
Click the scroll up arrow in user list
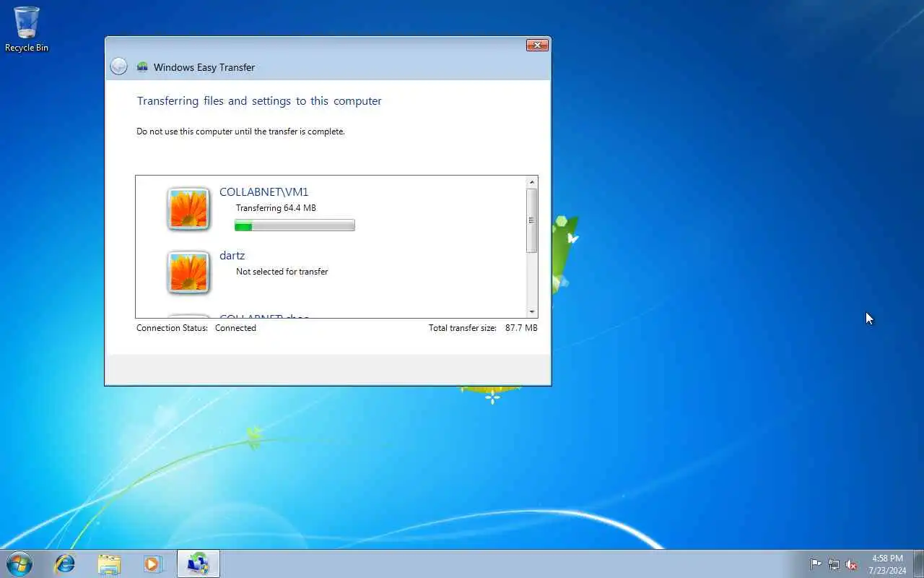point(532,182)
